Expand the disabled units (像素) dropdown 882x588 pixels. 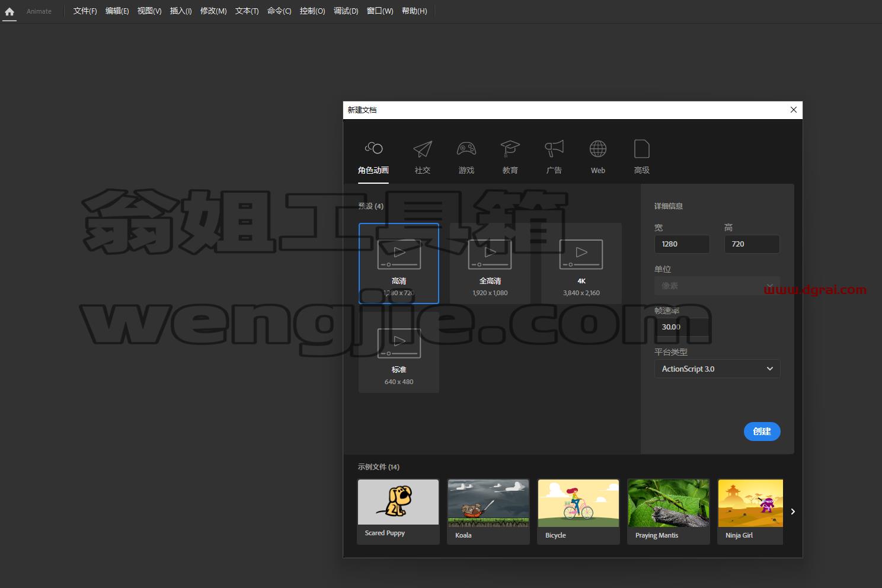(x=717, y=286)
